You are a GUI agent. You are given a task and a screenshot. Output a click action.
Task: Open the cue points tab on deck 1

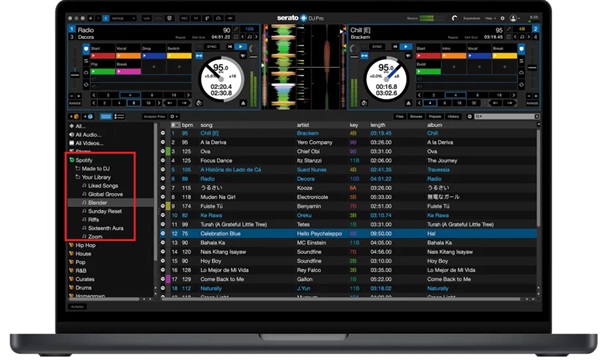(86, 49)
